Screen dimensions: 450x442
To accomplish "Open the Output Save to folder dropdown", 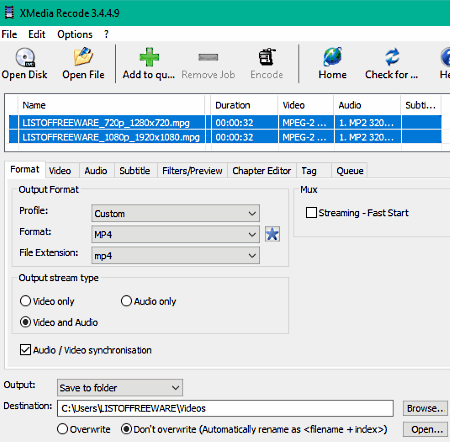I will (120, 388).
